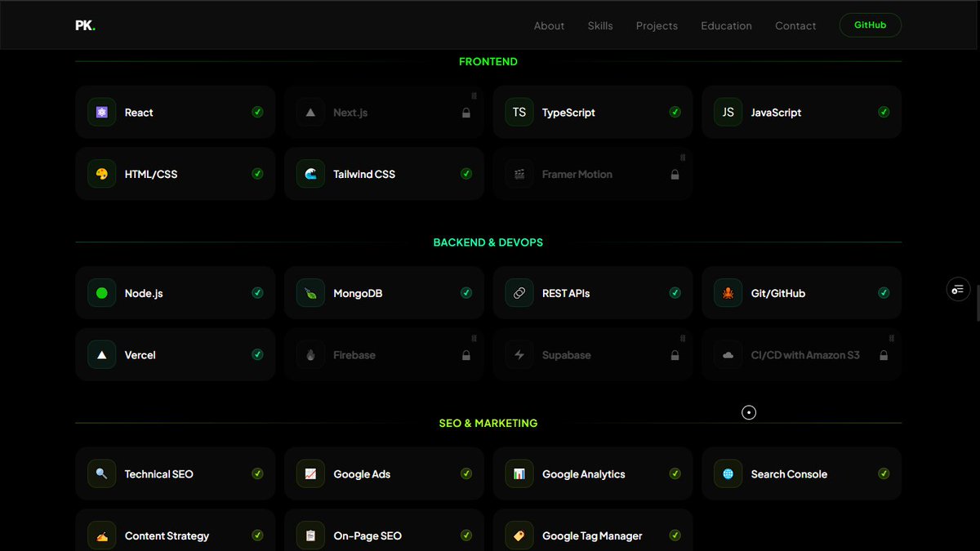Click the Tailwind CSS wave icon
This screenshot has height=551, width=980.
click(310, 174)
